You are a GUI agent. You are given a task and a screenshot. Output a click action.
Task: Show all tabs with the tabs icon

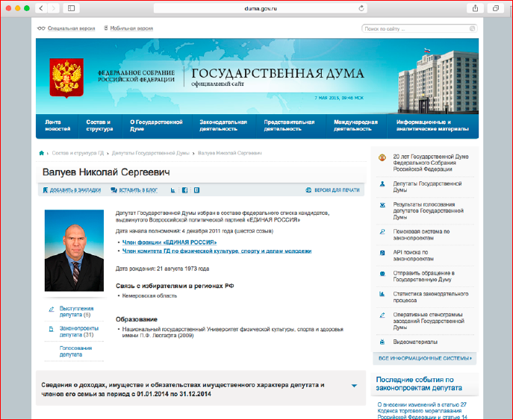pyautogui.click(x=496, y=8)
